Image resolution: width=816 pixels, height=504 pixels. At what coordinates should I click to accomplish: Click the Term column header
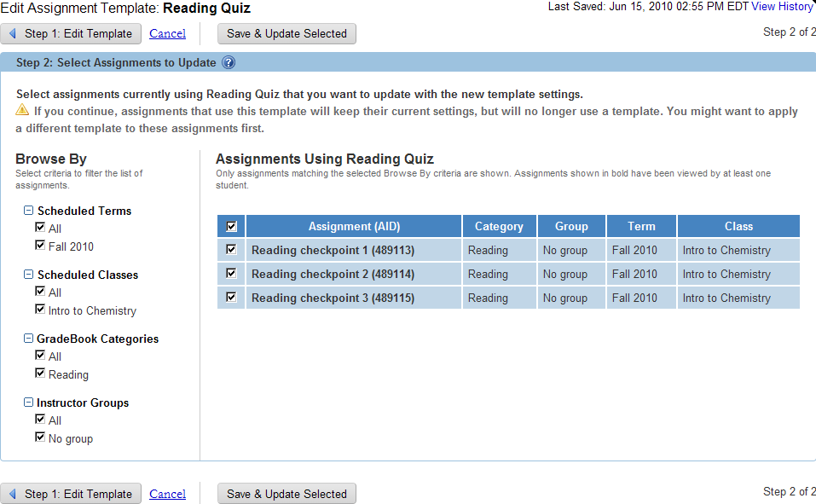(641, 226)
